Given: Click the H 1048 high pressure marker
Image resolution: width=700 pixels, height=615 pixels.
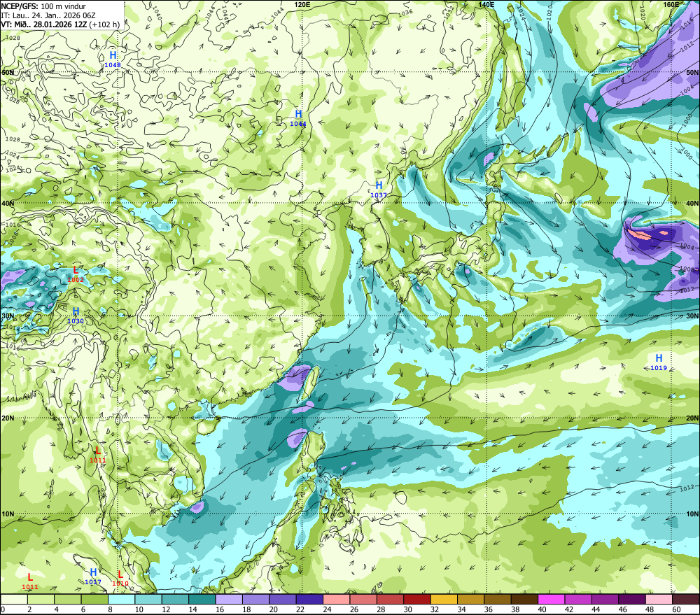Looking at the screenshot, I should pyautogui.click(x=113, y=59).
